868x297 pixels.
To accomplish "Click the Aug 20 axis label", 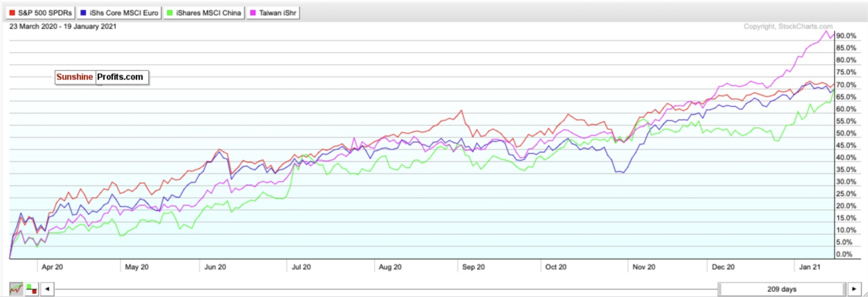I will tap(390, 267).
